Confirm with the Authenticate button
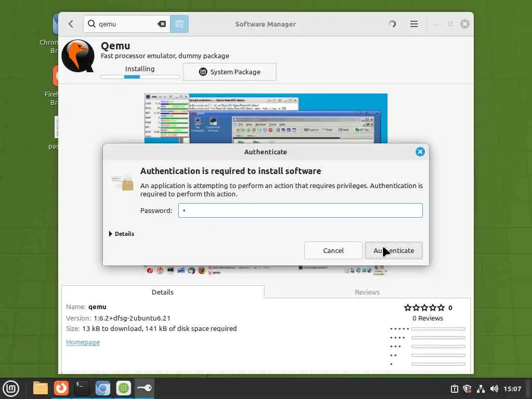532x399 pixels. coord(394,250)
